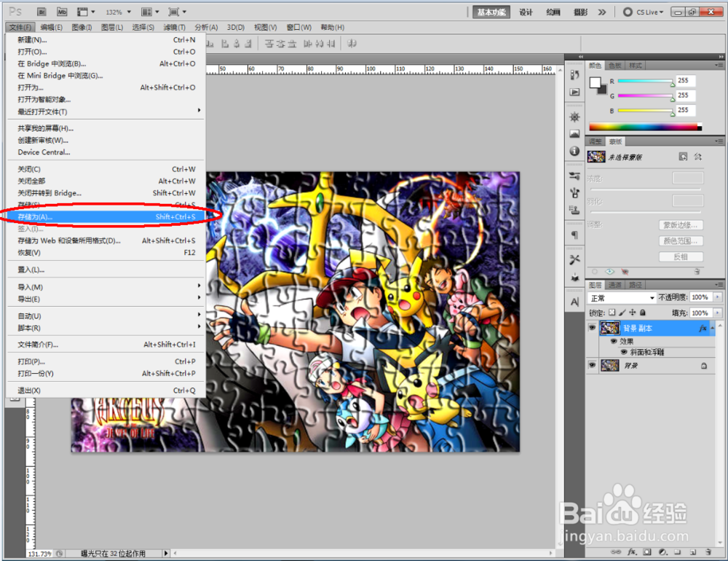Click add pixel mask icon in Masks panel
The height and width of the screenshot is (561, 728).
click(x=683, y=157)
